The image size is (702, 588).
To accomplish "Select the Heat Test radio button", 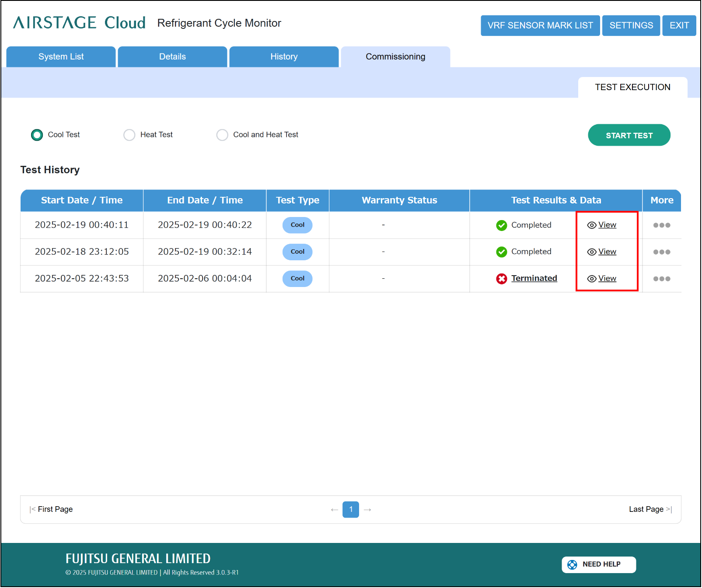I will click(129, 135).
